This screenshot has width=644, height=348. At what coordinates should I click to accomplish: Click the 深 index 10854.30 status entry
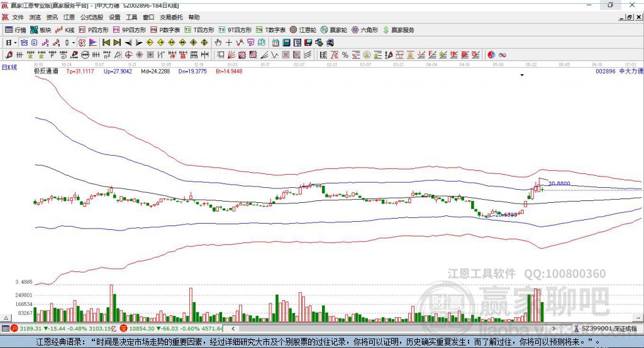coord(171,329)
